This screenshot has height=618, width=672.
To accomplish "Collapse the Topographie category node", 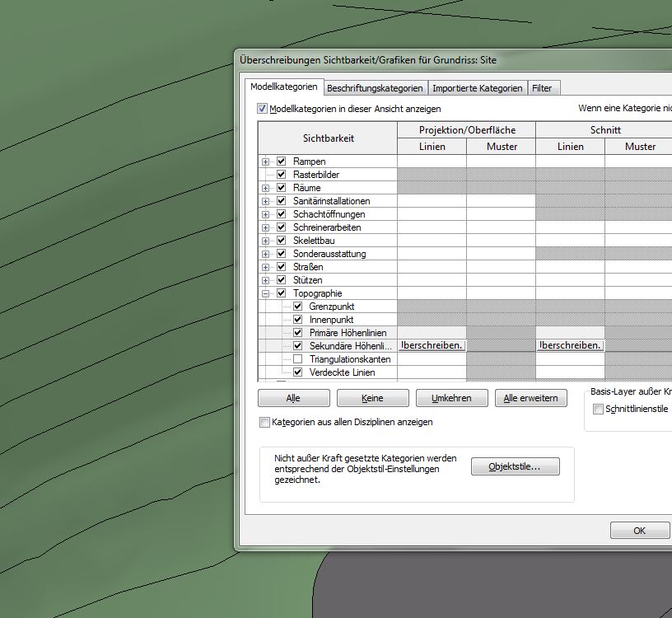I will 266,294.
